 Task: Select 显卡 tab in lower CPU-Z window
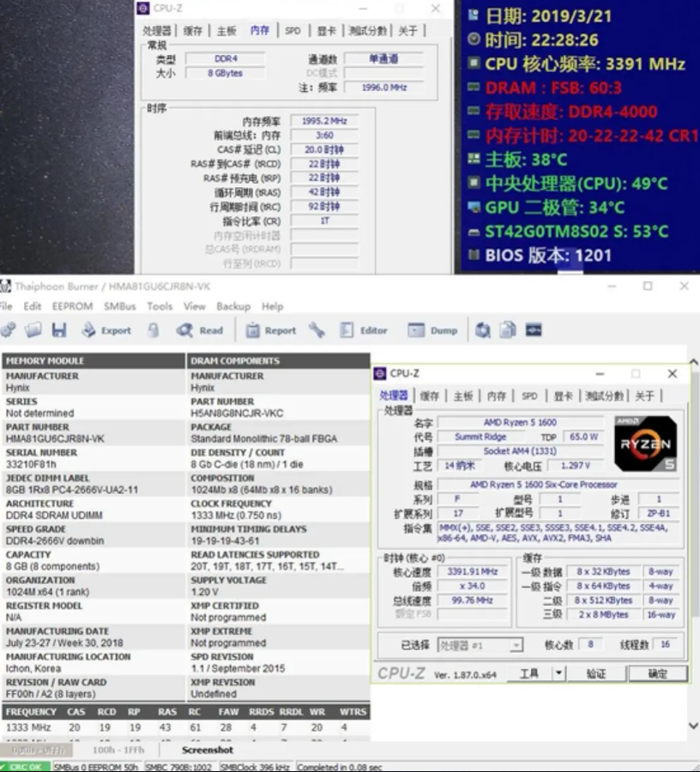point(563,395)
